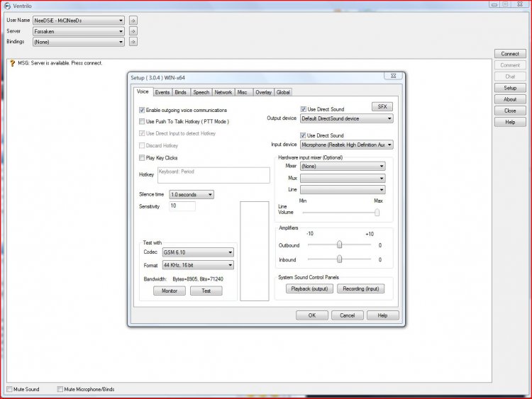Click the Sensitivity input field
The image size is (532, 399).
coord(182,206)
